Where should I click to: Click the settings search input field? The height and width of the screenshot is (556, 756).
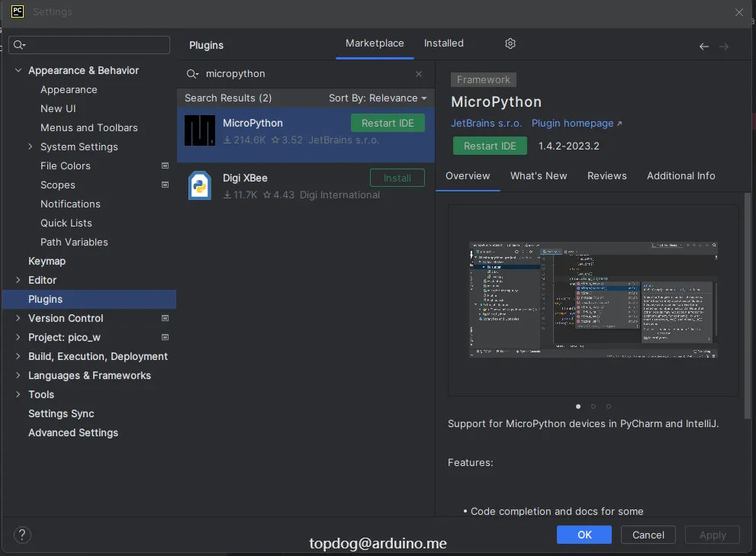pos(89,45)
